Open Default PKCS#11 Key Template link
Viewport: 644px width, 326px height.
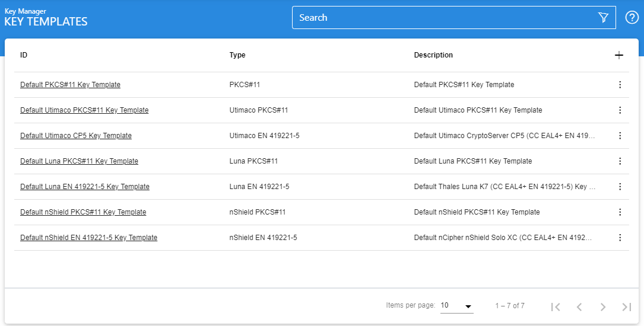[70, 85]
